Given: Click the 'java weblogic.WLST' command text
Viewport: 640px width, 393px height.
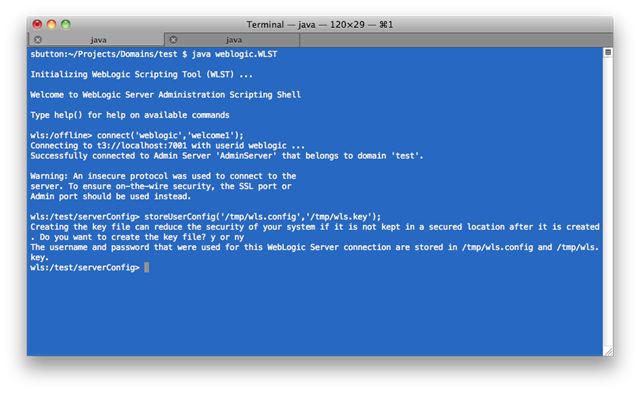Looking at the screenshot, I should coord(234,54).
